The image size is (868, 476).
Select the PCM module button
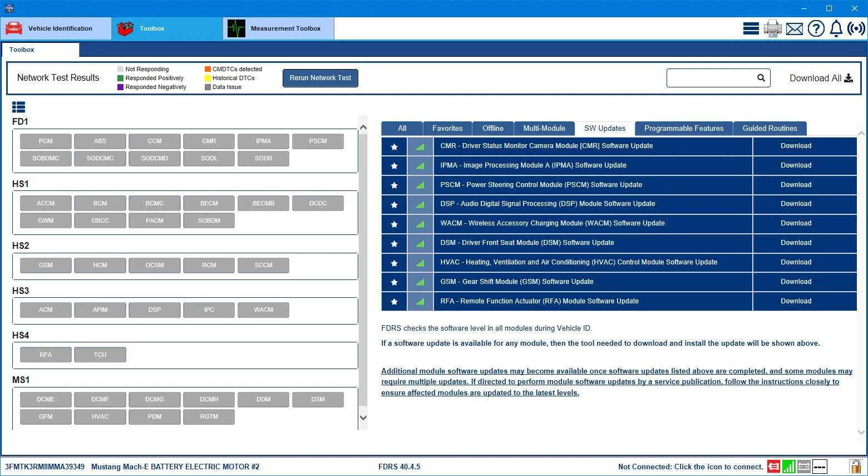point(46,141)
